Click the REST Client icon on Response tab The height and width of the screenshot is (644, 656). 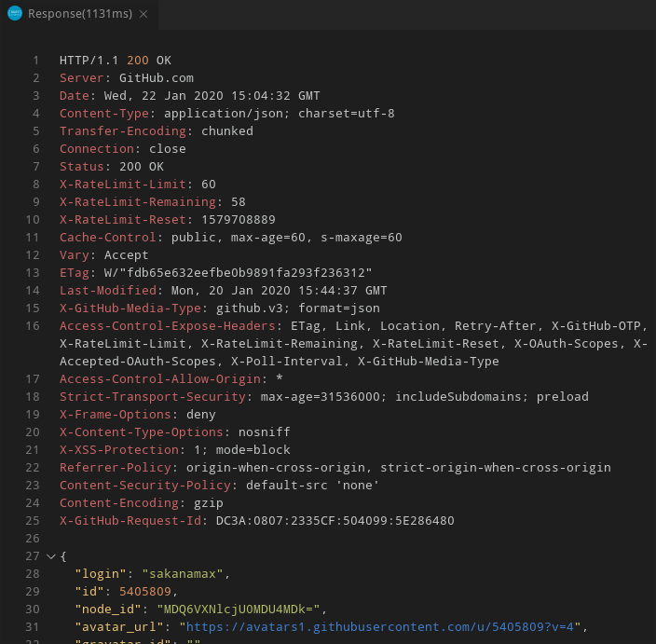click(15, 13)
